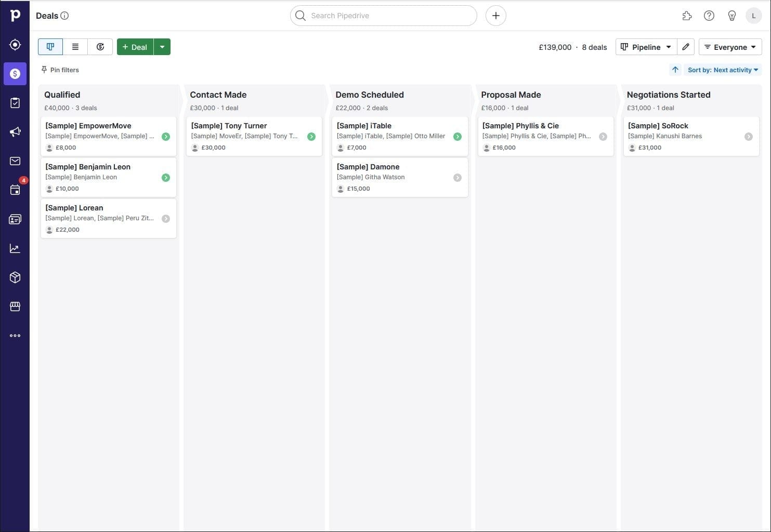Open Activities calendar showing 4 notifications

tap(15, 190)
